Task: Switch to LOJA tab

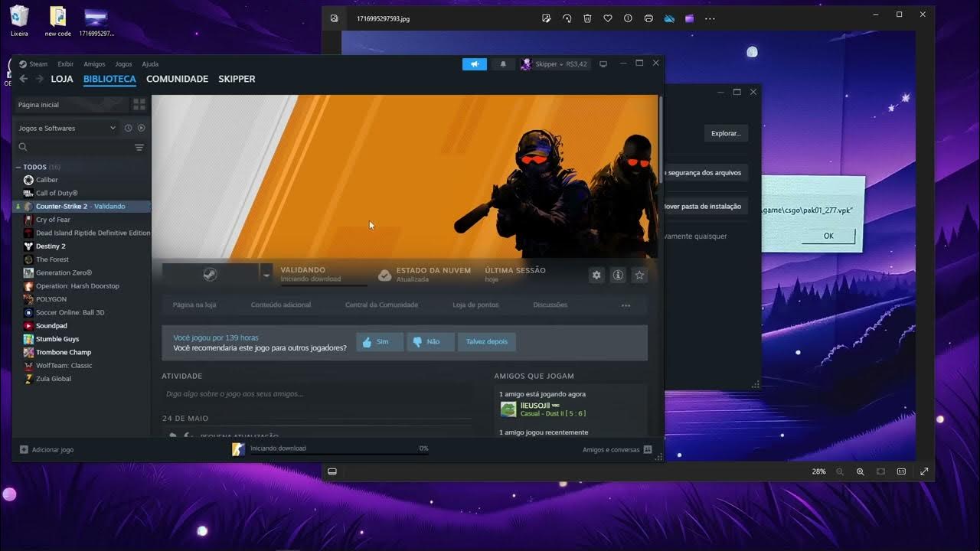Action: click(62, 79)
